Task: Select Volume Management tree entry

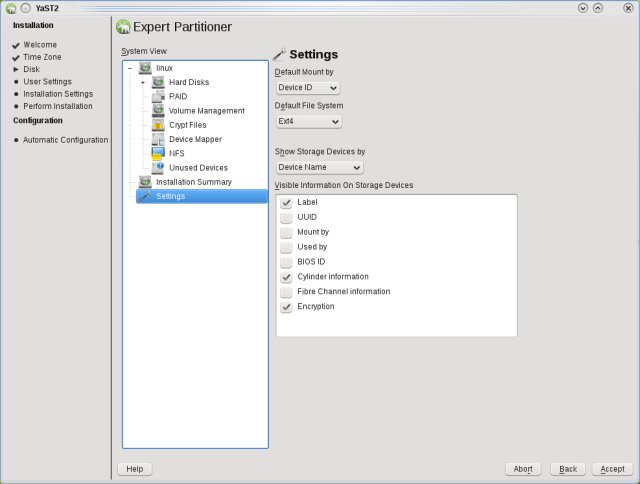Action: click(207, 111)
